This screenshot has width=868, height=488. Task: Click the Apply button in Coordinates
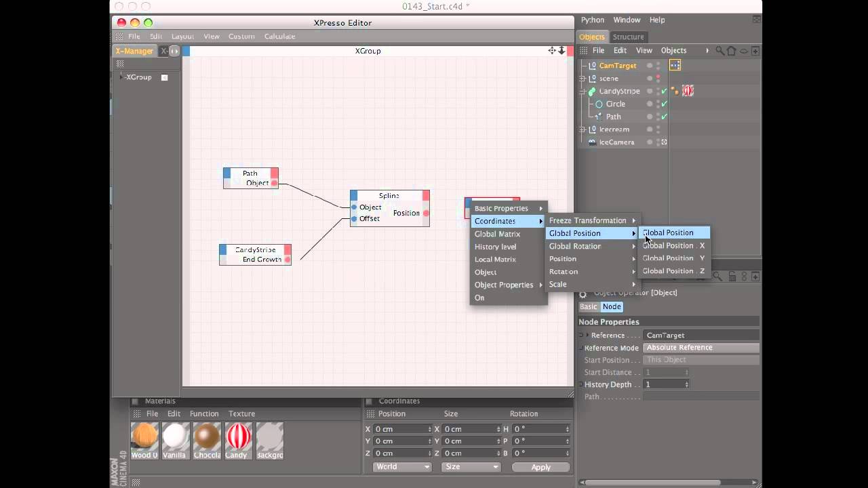pos(541,467)
